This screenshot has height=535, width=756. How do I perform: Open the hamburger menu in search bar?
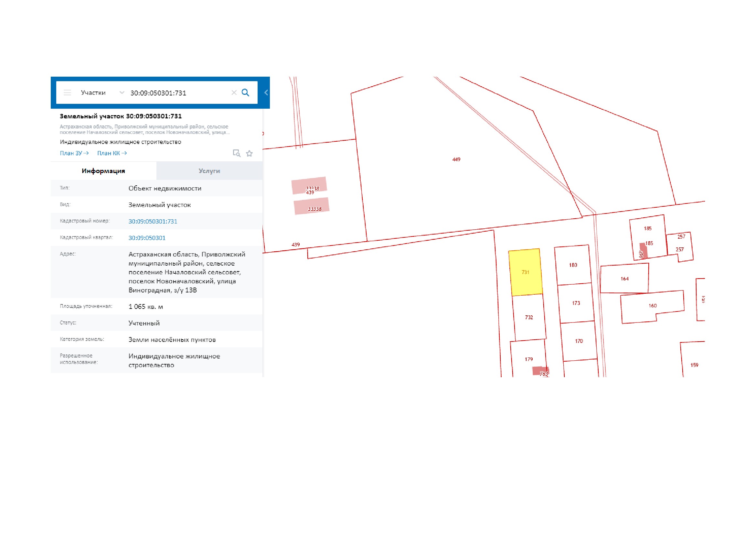coord(67,93)
